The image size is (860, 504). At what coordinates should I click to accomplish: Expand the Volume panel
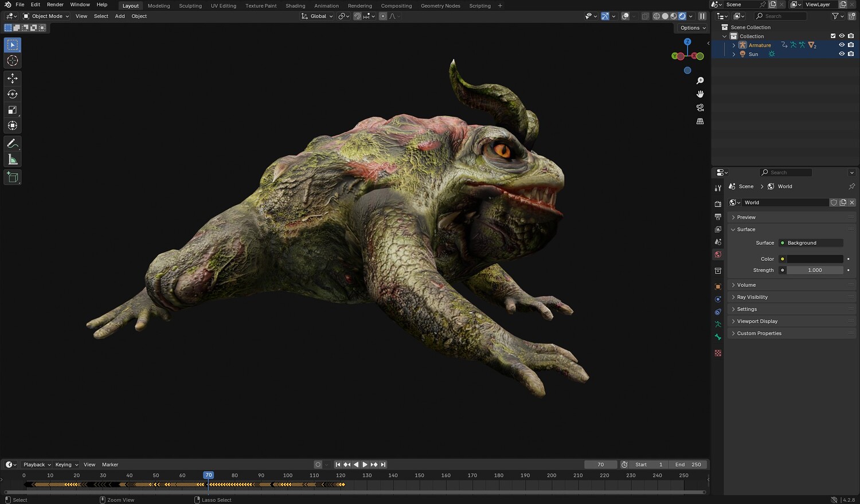click(746, 285)
